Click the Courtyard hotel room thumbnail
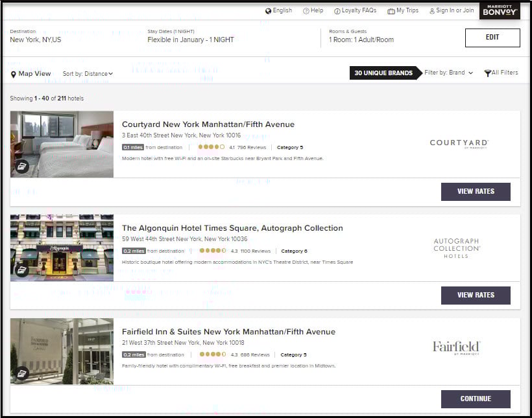This screenshot has height=418, width=532. (62, 144)
